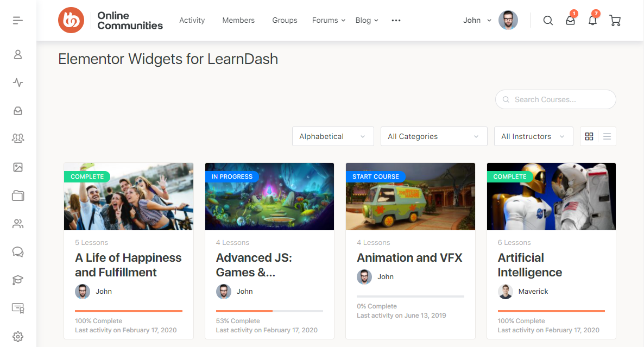The height and width of the screenshot is (347, 644).
Task: Open the Animation and VFX course
Action: 409,257
